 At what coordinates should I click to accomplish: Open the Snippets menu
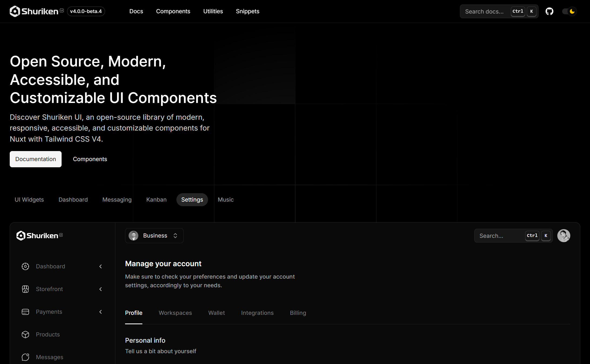(247, 11)
